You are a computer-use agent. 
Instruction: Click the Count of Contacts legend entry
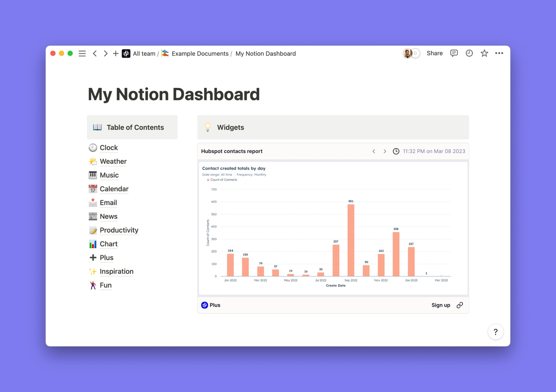[x=222, y=180]
